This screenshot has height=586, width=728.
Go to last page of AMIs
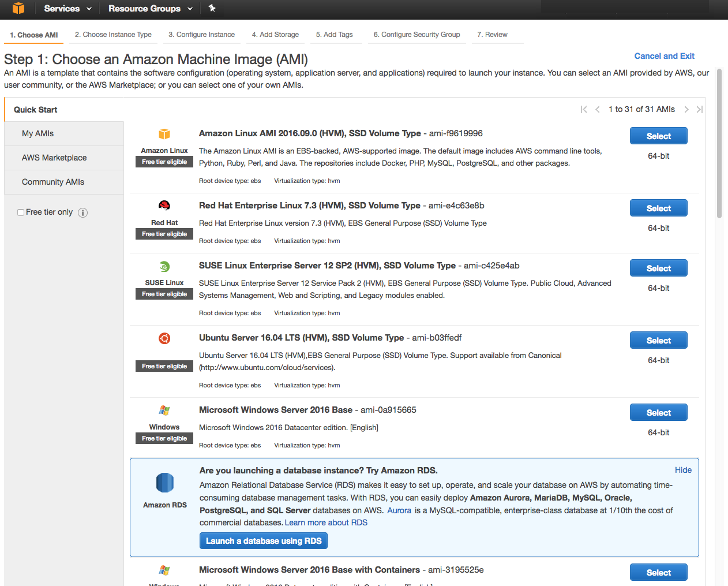coord(699,110)
